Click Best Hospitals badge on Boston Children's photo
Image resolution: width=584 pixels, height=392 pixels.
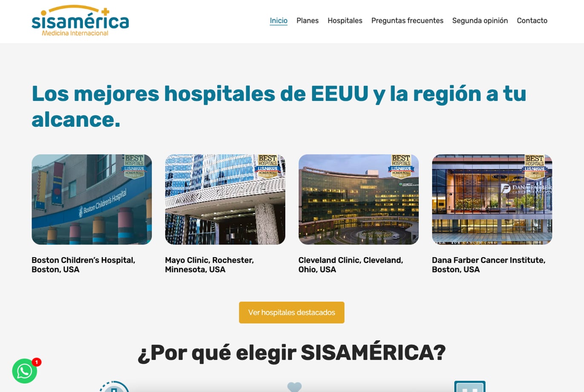tap(134, 166)
